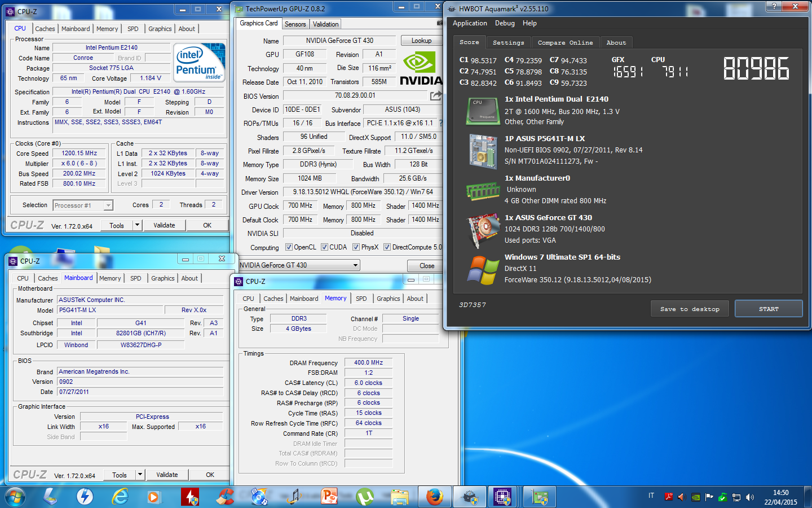Image resolution: width=812 pixels, height=508 pixels.
Task: Select the CPU-Z purple chip taskbar icon
Action: (x=503, y=497)
